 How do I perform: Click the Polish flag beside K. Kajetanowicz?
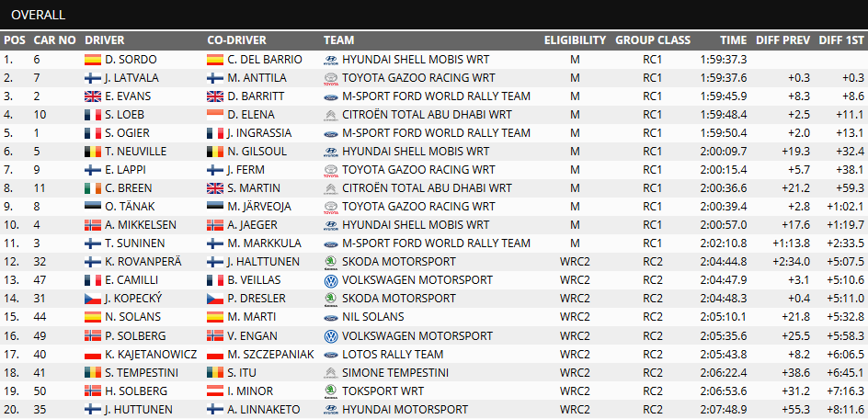[92, 354]
